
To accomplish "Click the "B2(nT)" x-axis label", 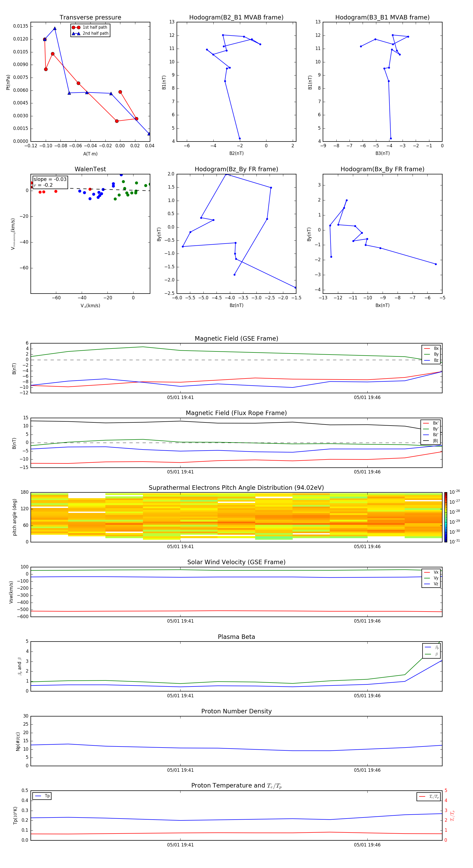I will pyautogui.click(x=236, y=153).
